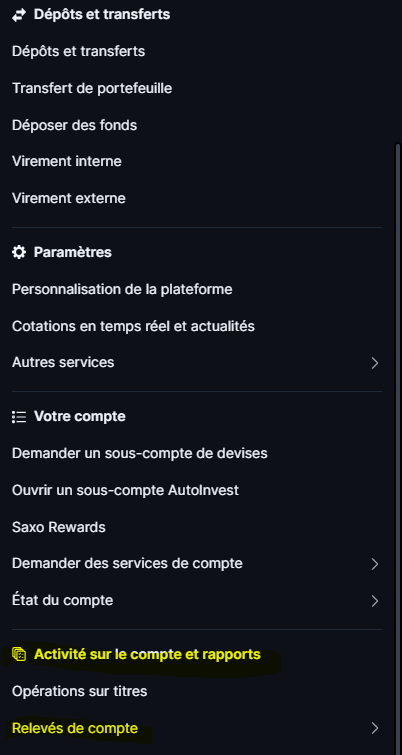Click the Dépôts et transferts menu entry
This screenshot has height=755, width=402.
78,51
